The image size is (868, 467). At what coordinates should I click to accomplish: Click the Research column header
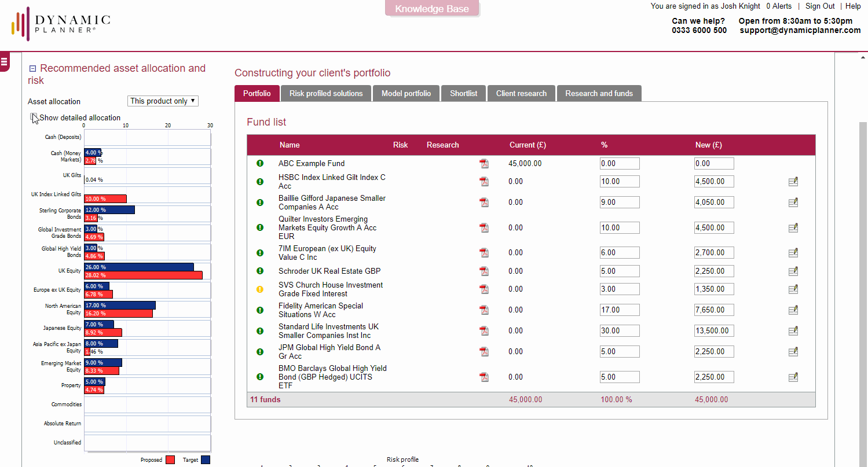[x=442, y=145]
